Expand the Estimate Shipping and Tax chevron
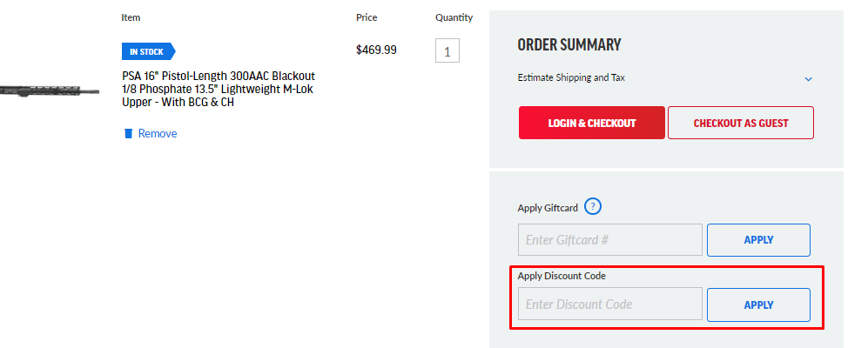This screenshot has width=868, height=348. [x=808, y=78]
